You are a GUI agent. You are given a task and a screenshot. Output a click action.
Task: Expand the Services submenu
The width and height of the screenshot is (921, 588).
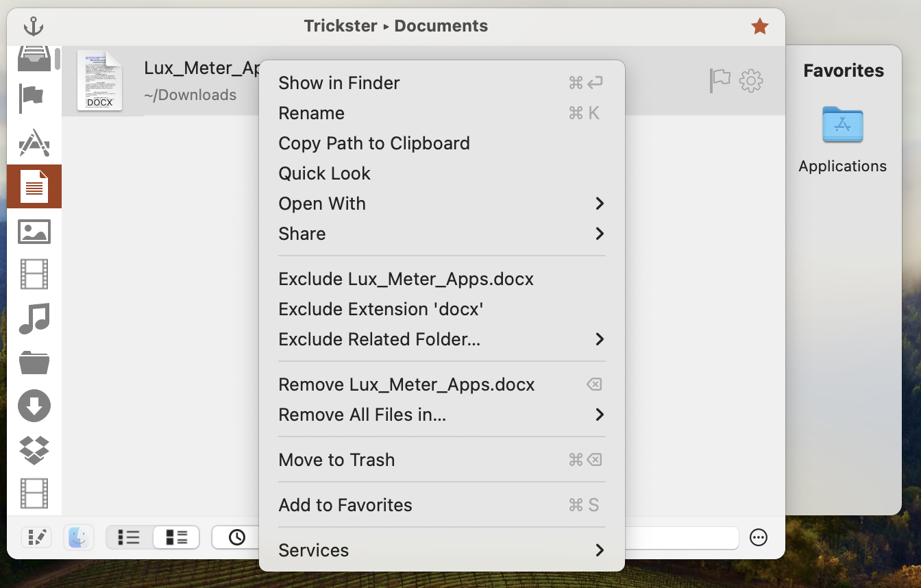coord(442,550)
